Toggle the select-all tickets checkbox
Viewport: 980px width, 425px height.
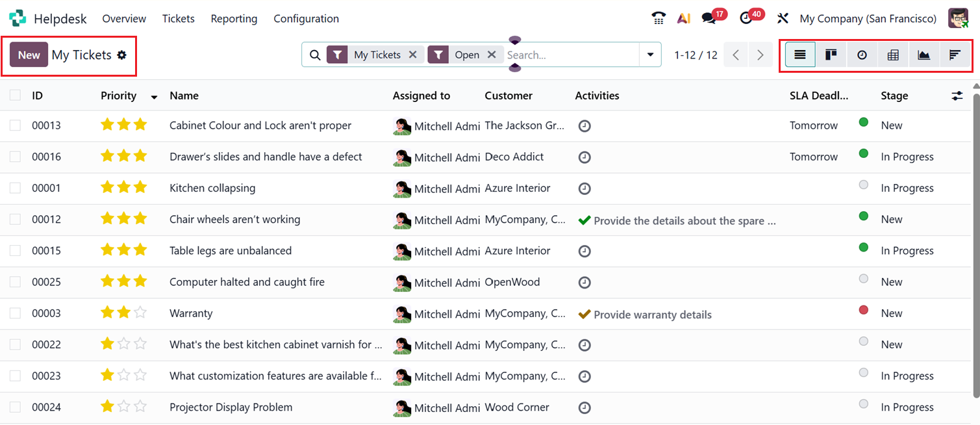point(15,96)
